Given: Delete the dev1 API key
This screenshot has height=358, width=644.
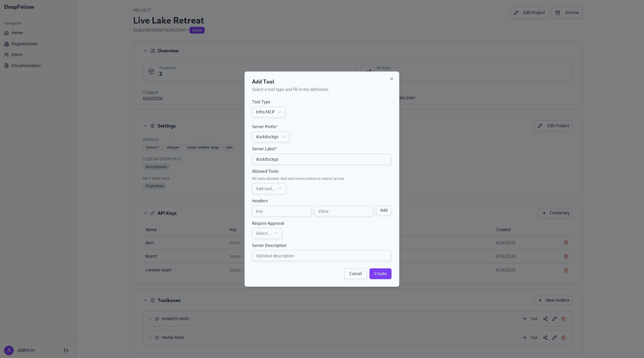Looking at the screenshot, I should coord(566,243).
